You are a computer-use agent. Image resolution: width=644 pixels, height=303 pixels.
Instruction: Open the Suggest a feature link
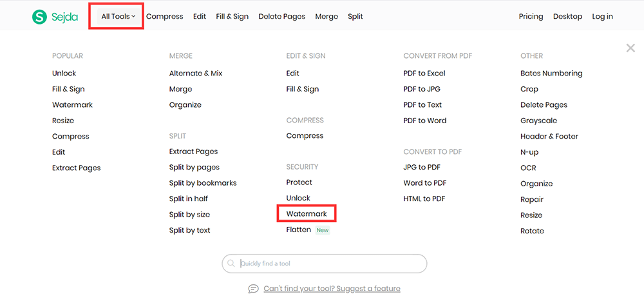tap(332, 289)
